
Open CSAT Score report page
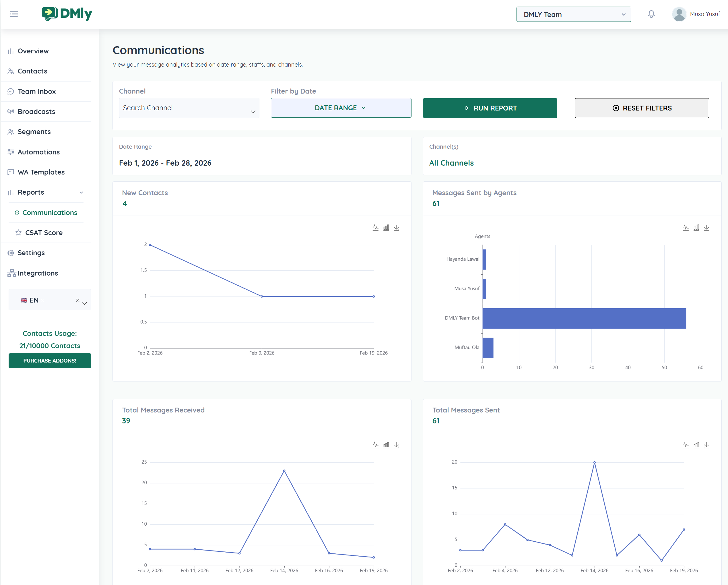(x=44, y=233)
